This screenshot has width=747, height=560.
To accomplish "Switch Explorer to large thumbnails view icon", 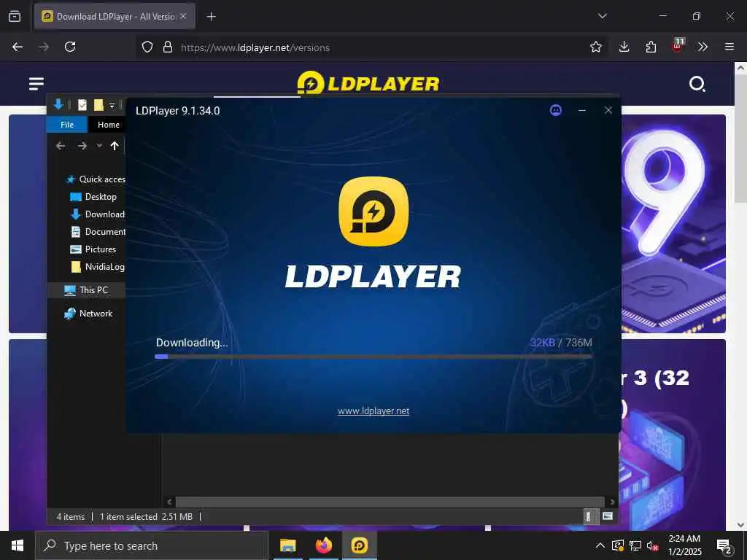I will pyautogui.click(x=608, y=516).
